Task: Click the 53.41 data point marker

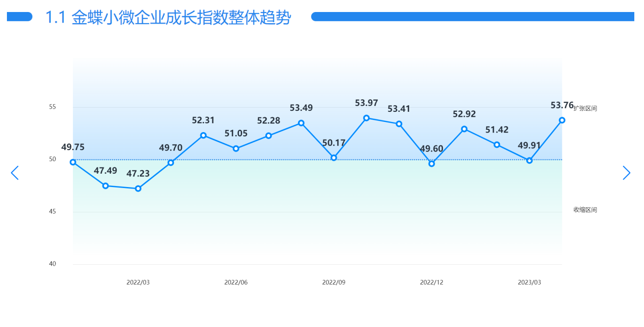Action: (x=399, y=124)
